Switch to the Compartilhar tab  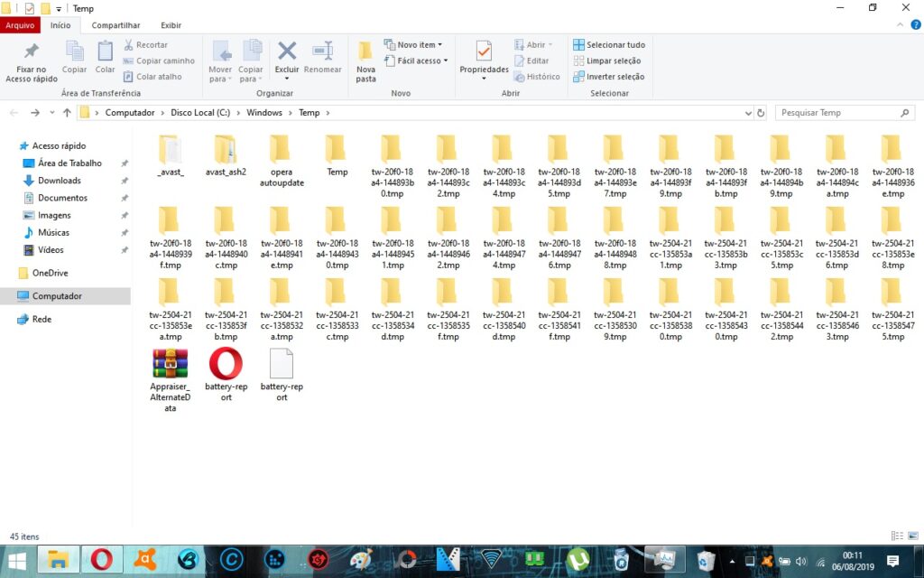pos(115,25)
